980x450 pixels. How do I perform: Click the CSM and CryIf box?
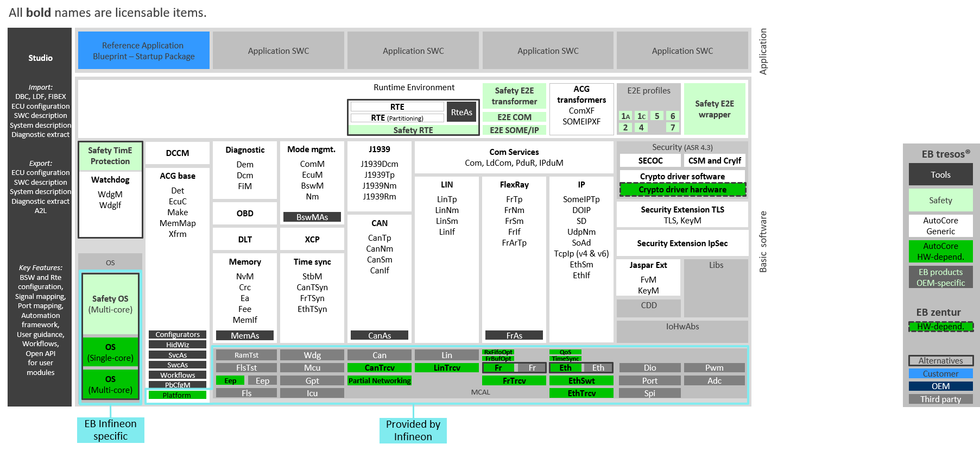(715, 161)
